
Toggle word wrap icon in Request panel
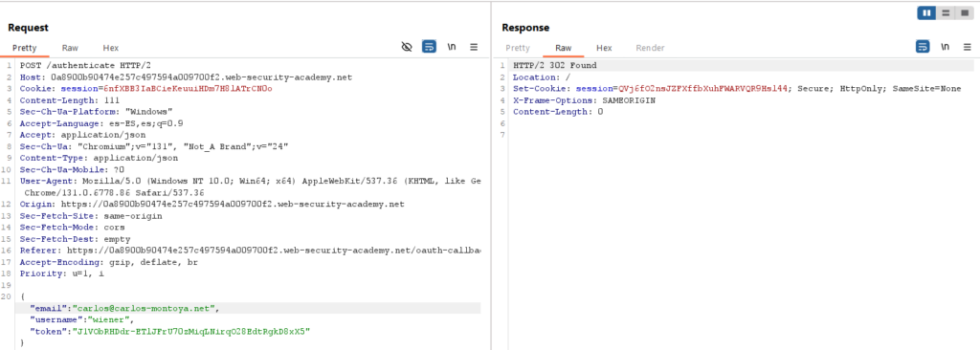pos(429,47)
